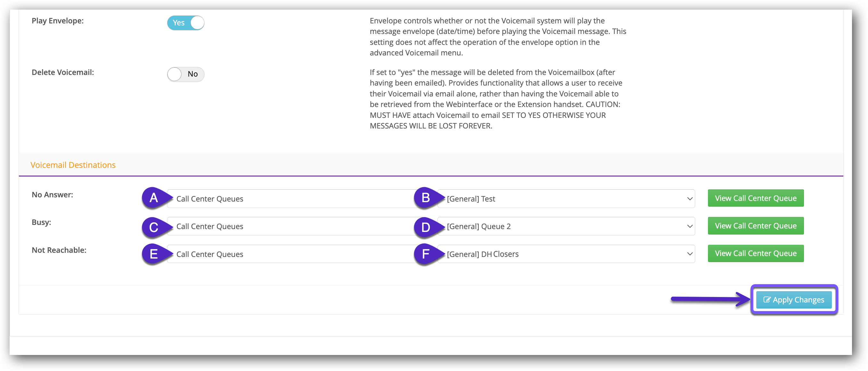
Task: Click the Voicemail Destinations section heading
Action: click(73, 165)
